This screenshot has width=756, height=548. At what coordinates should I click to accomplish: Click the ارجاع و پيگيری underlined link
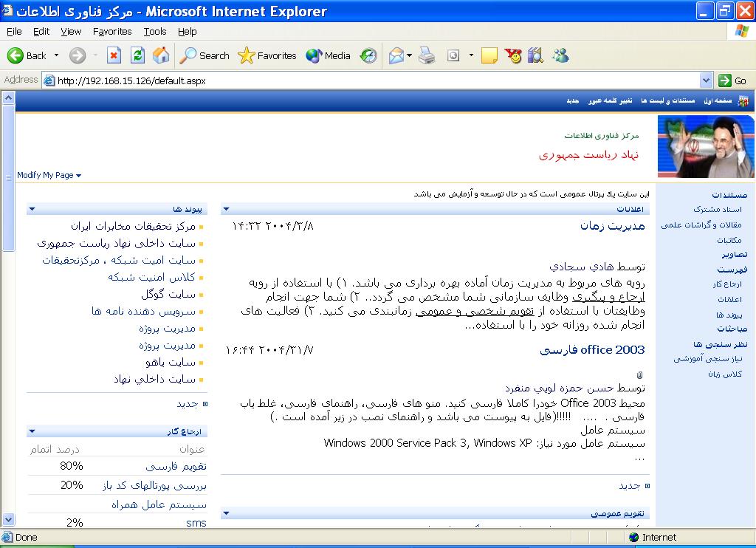(608, 297)
